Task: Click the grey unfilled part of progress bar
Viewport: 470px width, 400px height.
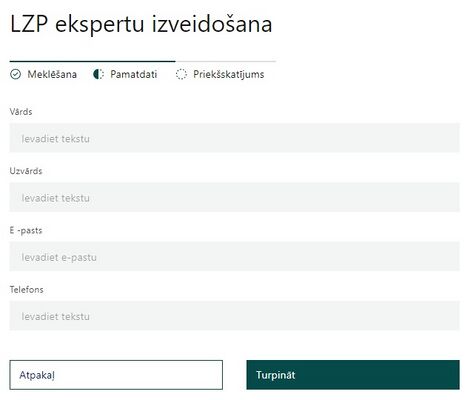Action: [x=226, y=61]
